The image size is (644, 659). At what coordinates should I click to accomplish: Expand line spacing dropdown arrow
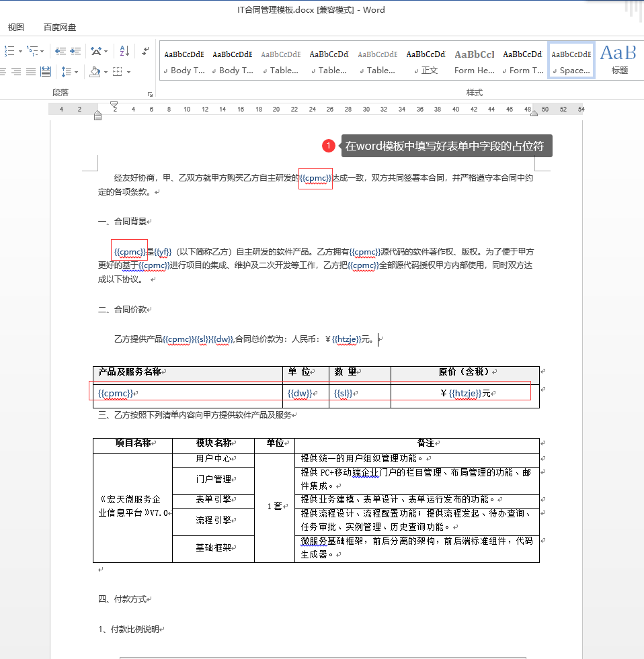click(76, 72)
